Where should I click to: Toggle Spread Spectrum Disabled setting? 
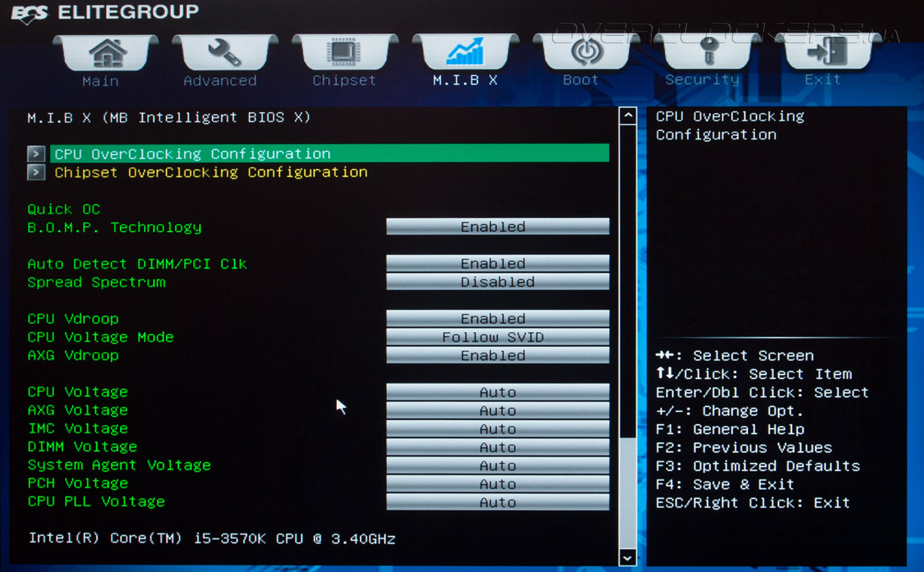click(x=497, y=282)
